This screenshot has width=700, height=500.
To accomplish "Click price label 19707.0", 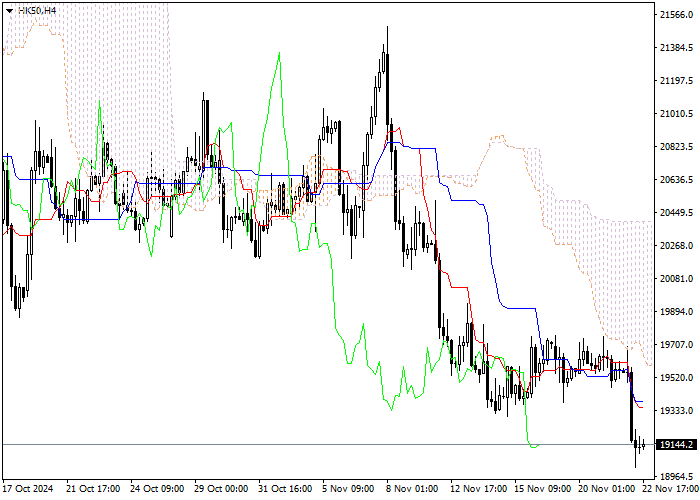I will (x=676, y=345).
